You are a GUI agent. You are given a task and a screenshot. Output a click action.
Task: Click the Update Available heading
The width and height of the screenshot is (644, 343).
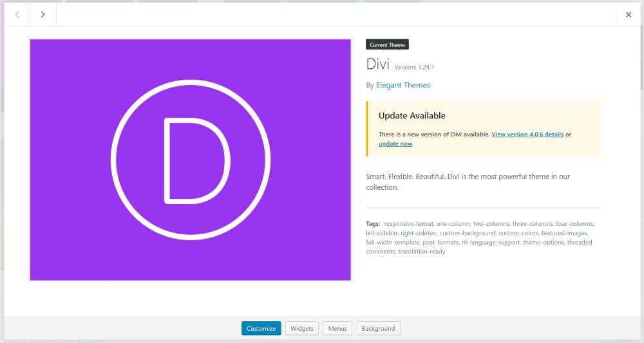pyautogui.click(x=412, y=116)
